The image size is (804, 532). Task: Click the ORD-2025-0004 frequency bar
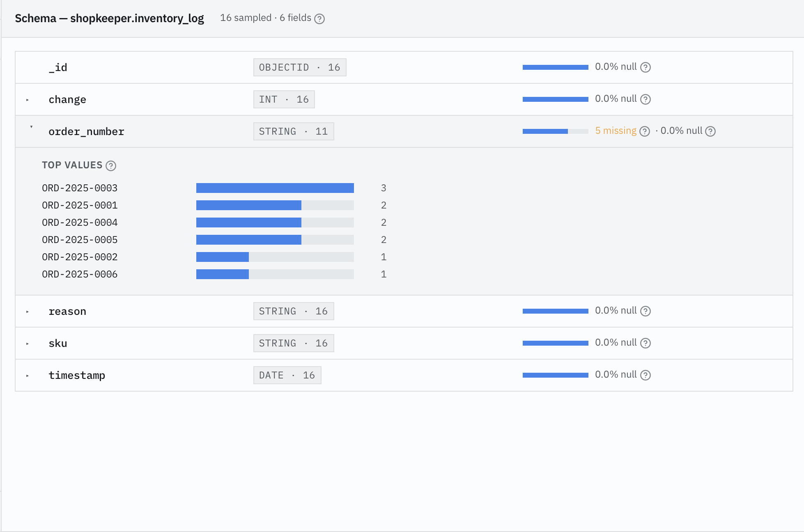[275, 222]
